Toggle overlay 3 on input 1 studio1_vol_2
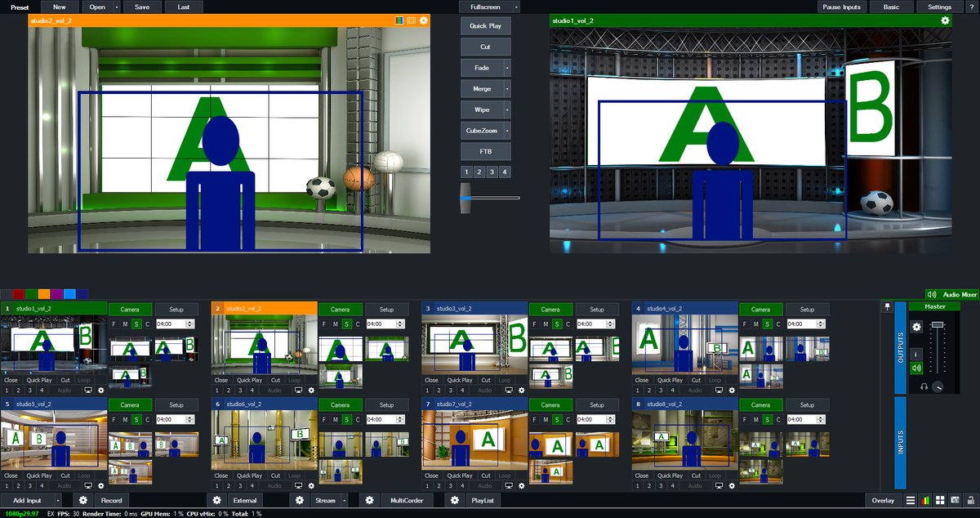Viewport: 980px width, 518px height. (x=29, y=391)
